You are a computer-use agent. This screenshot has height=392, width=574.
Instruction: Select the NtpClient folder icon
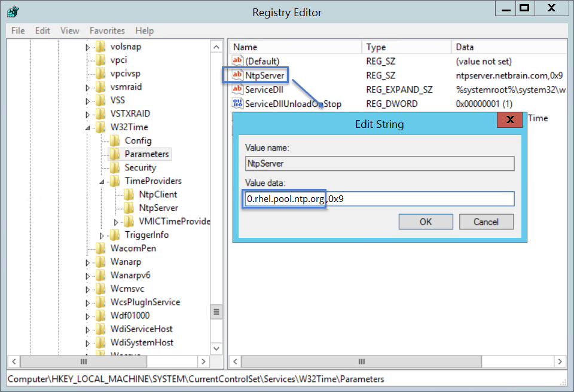[129, 195]
